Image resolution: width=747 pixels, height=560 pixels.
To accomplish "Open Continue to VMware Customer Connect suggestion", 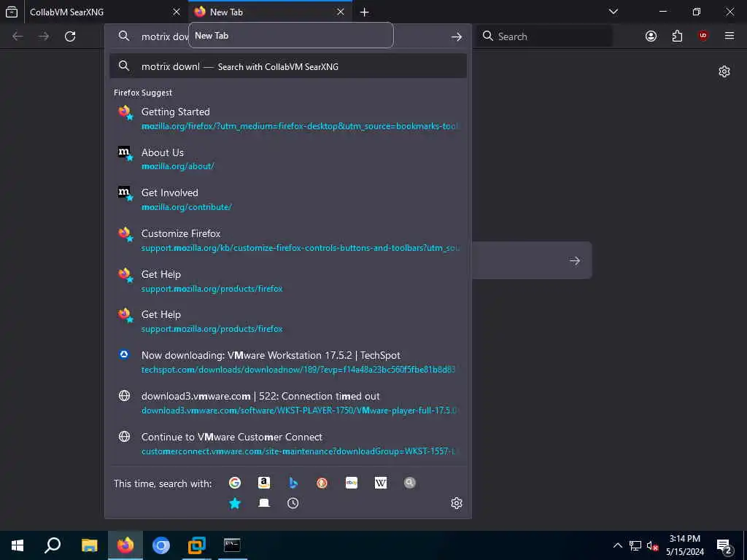I will 288,443.
